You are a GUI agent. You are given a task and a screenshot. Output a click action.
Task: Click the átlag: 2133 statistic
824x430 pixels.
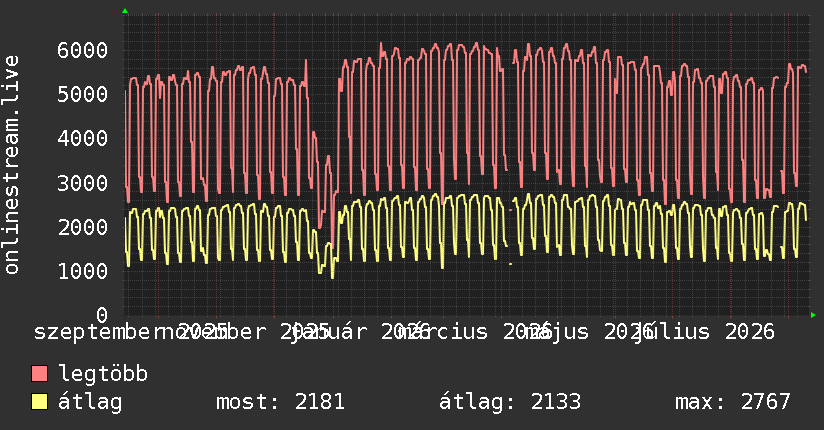[510, 402]
